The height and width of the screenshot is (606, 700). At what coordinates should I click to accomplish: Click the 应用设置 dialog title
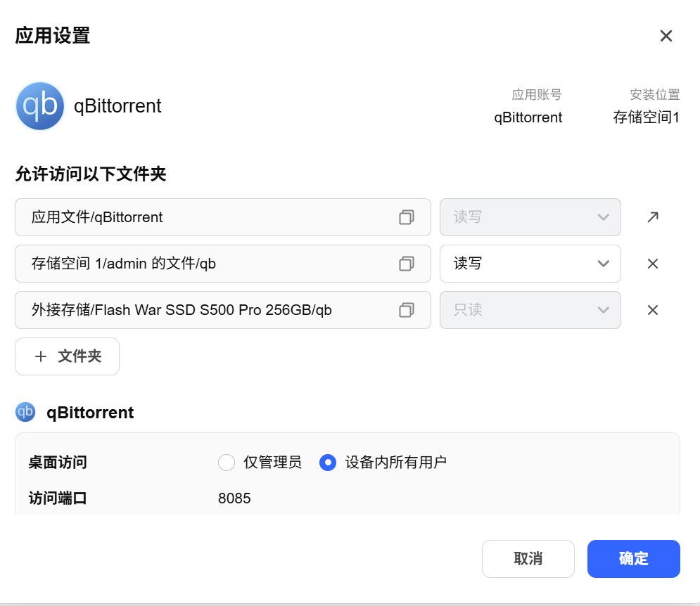point(53,36)
